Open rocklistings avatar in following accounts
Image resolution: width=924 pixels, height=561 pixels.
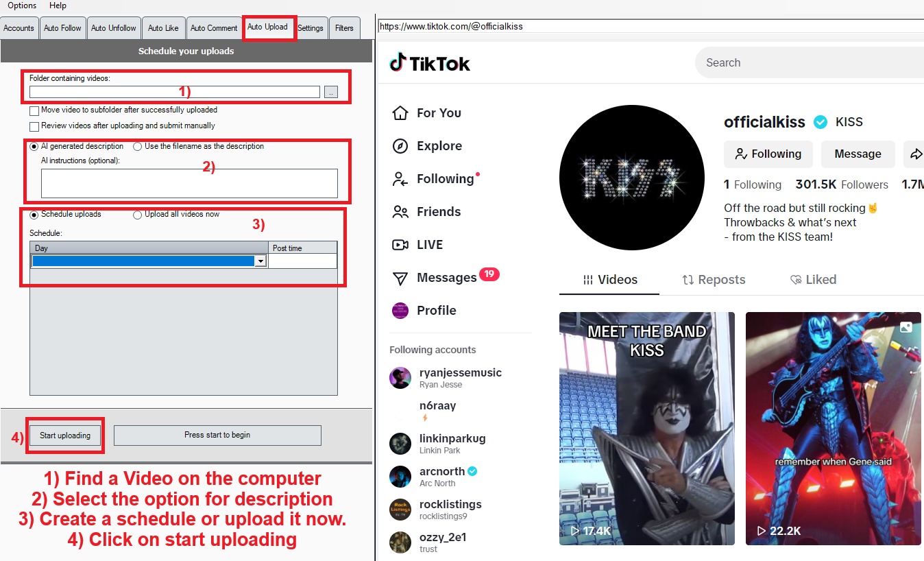400,510
